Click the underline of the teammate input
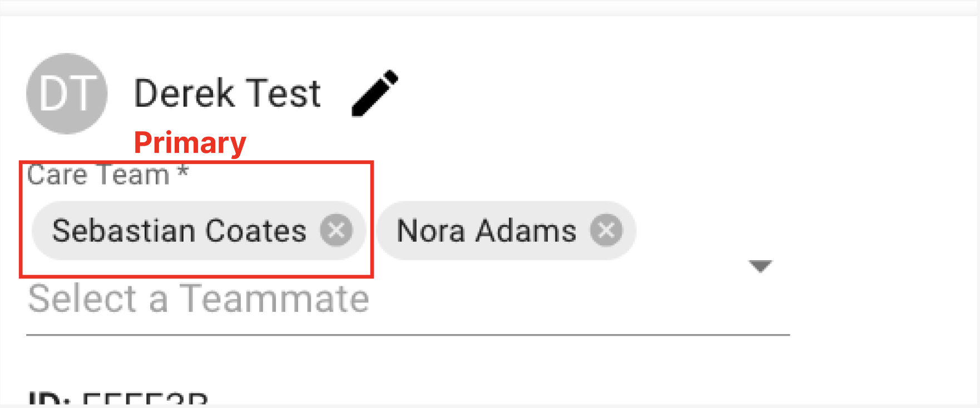This screenshot has width=980, height=408. [x=407, y=334]
